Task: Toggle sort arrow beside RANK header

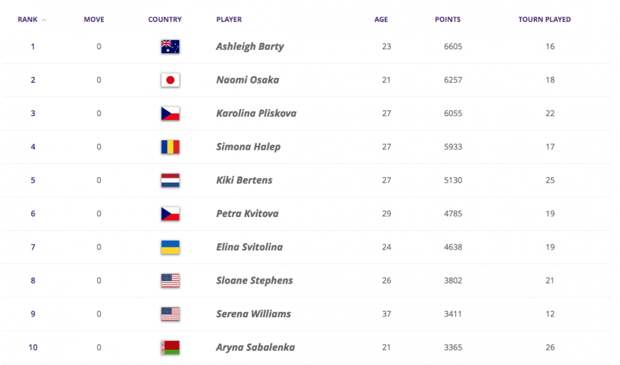Action: point(44,20)
